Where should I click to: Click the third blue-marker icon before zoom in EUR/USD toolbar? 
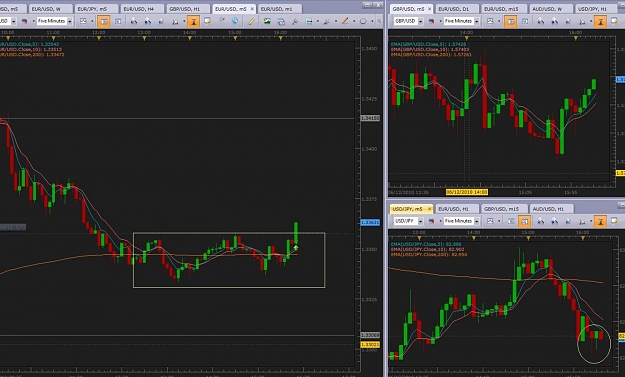click(x=161, y=21)
